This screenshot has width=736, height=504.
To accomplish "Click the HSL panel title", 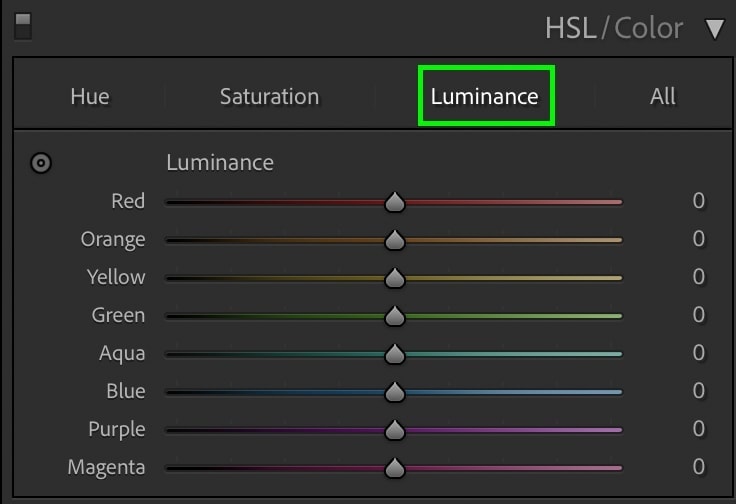I will [571, 29].
